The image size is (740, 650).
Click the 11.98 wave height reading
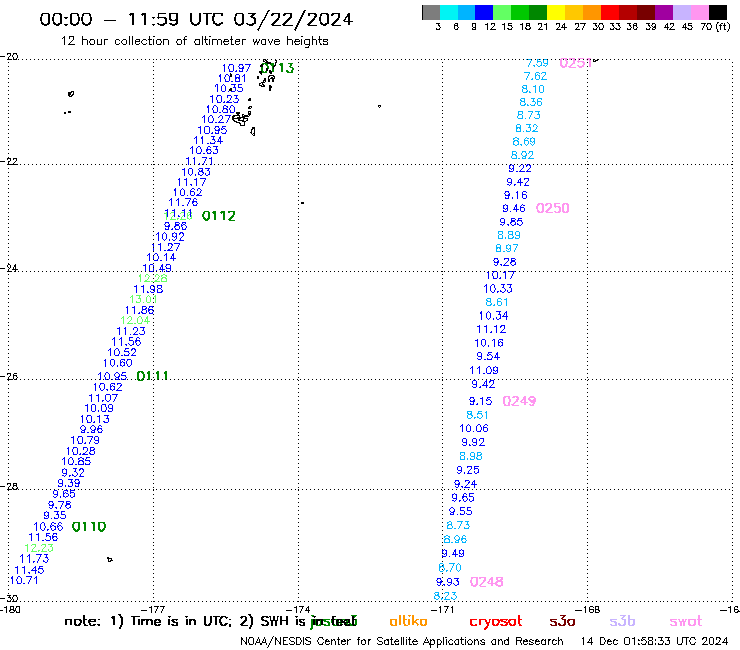point(148,289)
